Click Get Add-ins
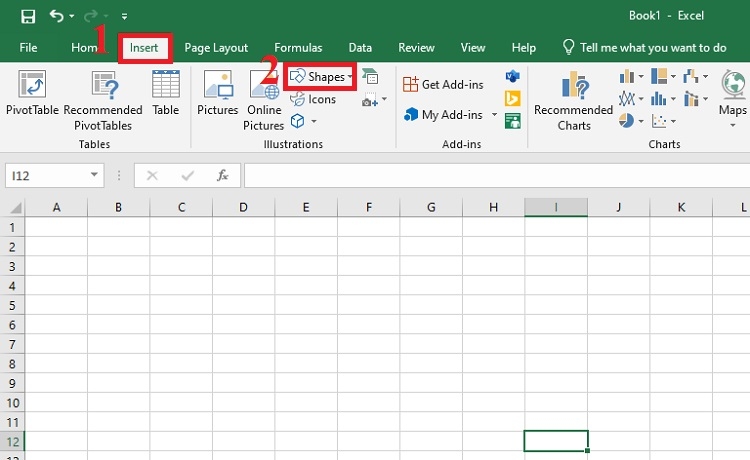The image size is (750, 460). (443, 85)
